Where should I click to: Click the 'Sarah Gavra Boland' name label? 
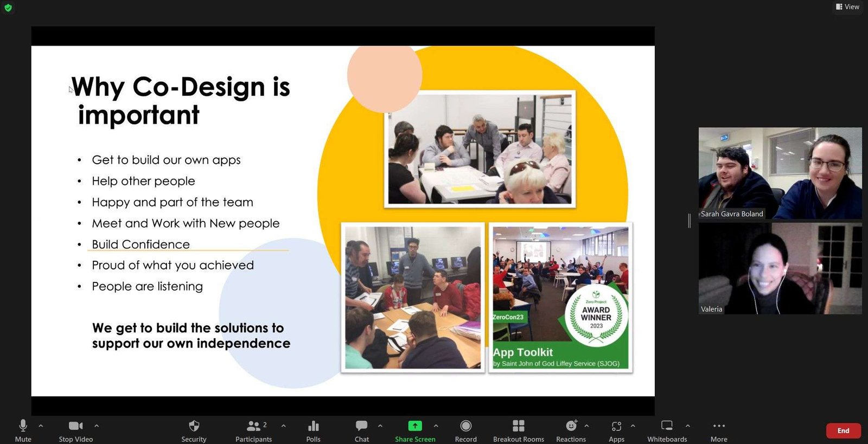tap(732, 214)
